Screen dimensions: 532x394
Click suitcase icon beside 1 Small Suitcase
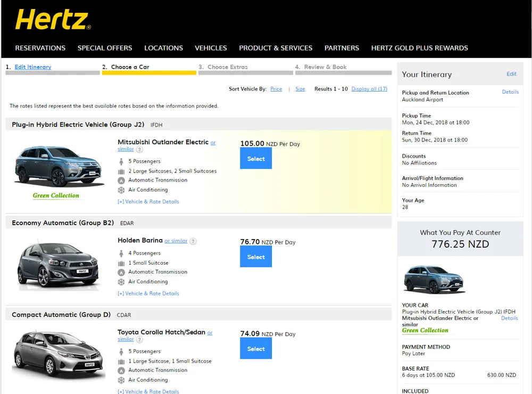click(121, 263)
